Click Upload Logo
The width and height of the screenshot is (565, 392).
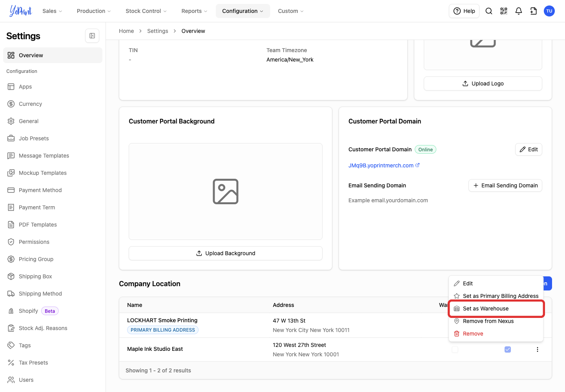click(x=483, y=83)
